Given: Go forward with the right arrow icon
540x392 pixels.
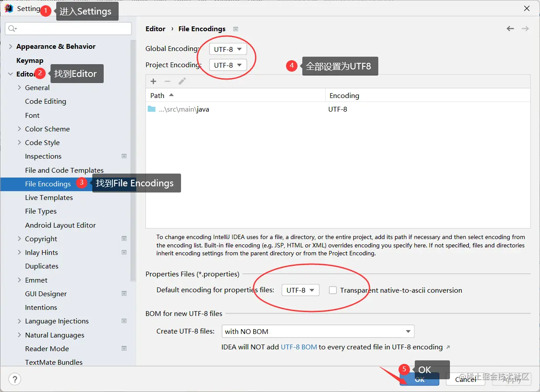Looking at the screenshot, I should pyautogui.click(x=525, y=29).
